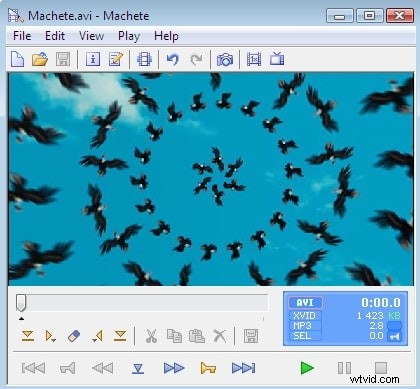Open the Help menu
420x389 pixels.
[x=166, y=36]
